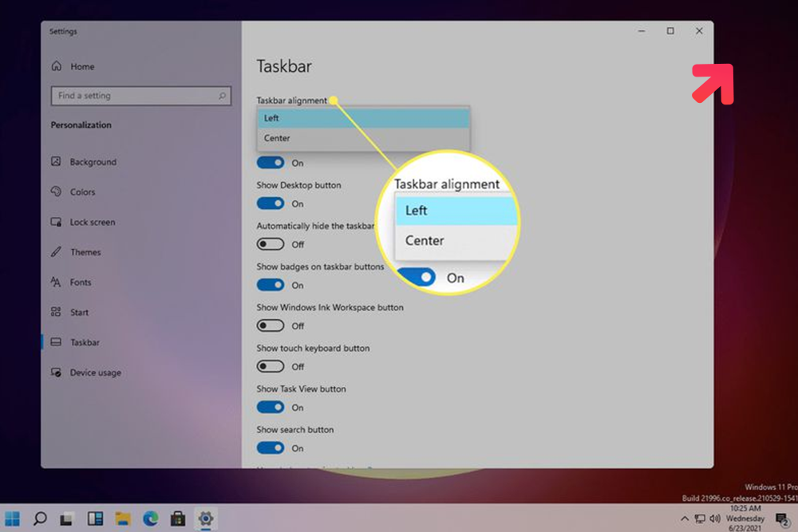The width and height of the screenshot is (798, 532).
Task: Launch File Explorer from taskbar
Action: [x=123, y=518]
